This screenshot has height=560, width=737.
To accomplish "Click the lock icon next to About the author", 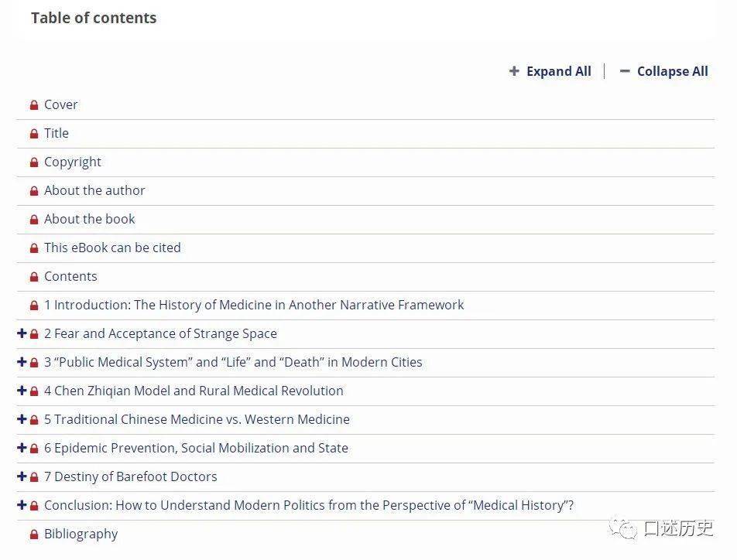I will [34, 191].
